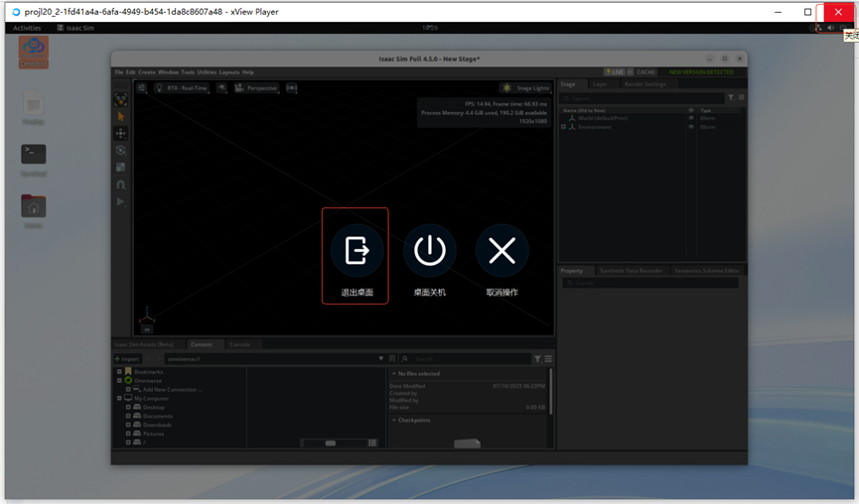Open the Create menu
This screenshot has height=504, width=859.
(x=147, y=72)
